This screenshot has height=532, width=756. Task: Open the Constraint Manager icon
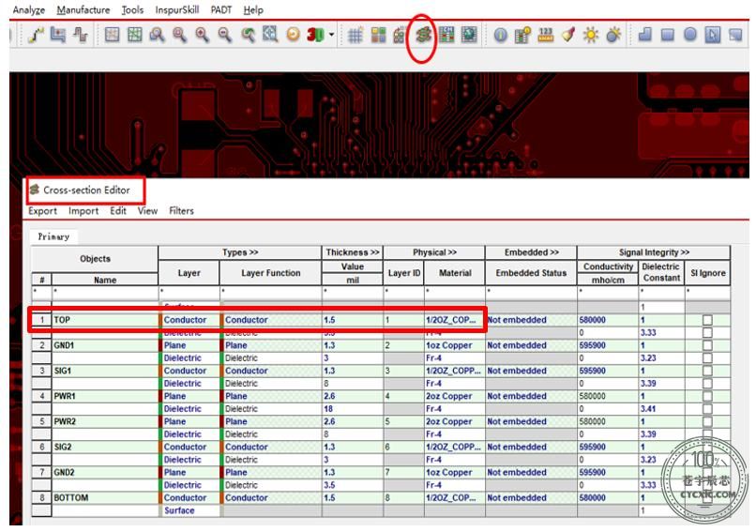[x=446, y=36]
